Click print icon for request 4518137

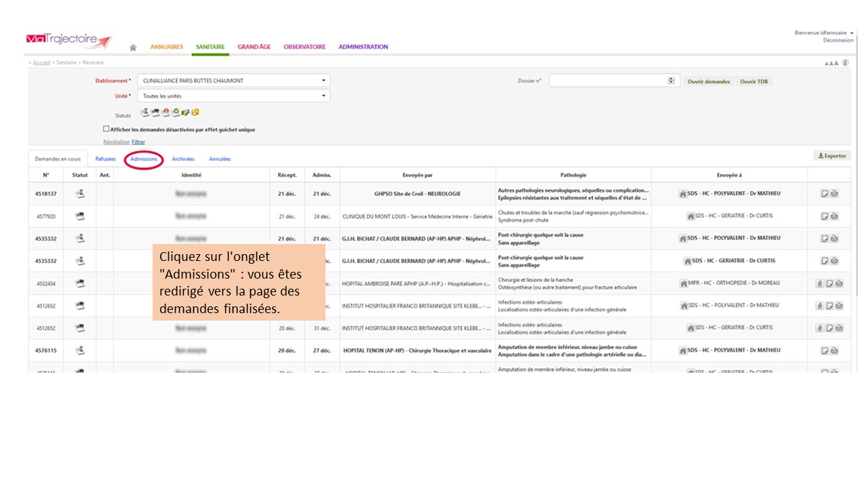click(834, 194)
